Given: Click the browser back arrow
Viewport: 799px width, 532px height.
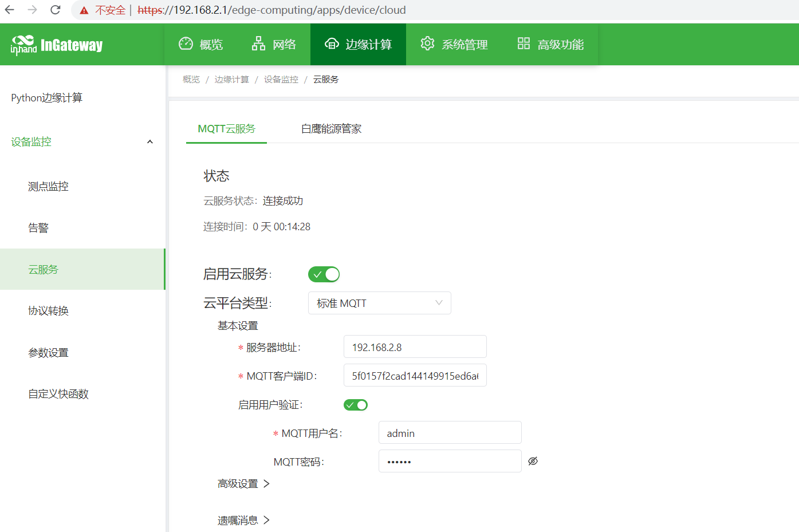Looking at the screenshot, I should (x=10, y=10).
